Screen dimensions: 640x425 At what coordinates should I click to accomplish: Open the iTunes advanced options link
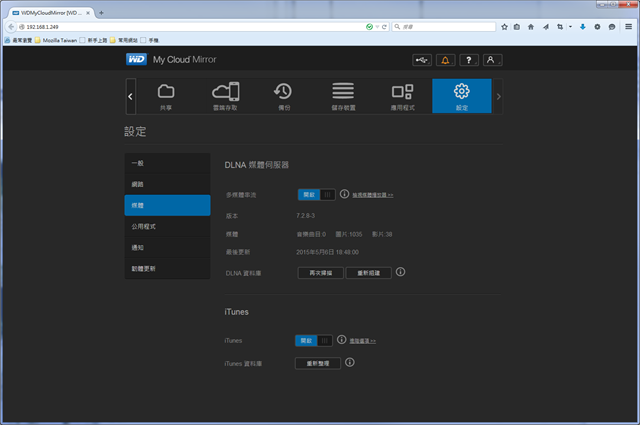[x=362, y=341]
